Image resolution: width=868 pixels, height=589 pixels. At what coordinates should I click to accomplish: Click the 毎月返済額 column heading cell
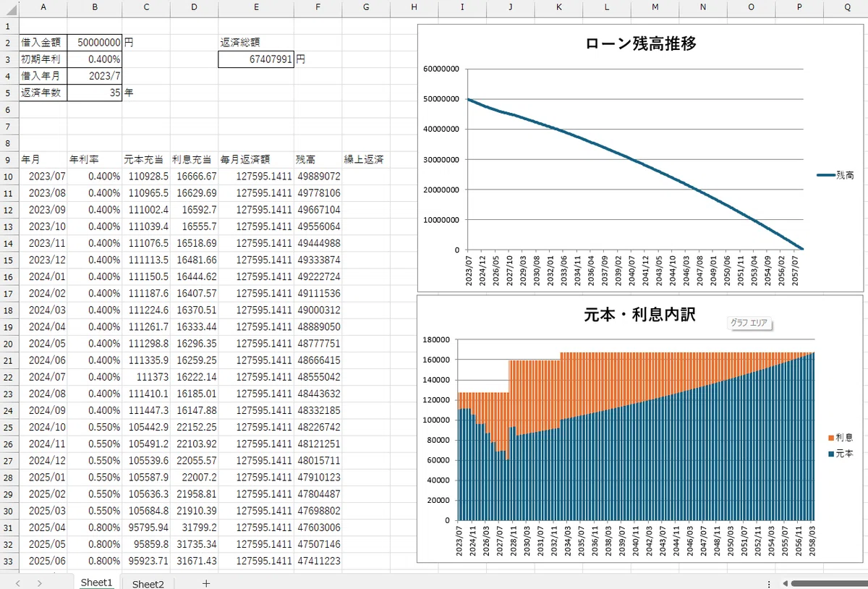256,159
